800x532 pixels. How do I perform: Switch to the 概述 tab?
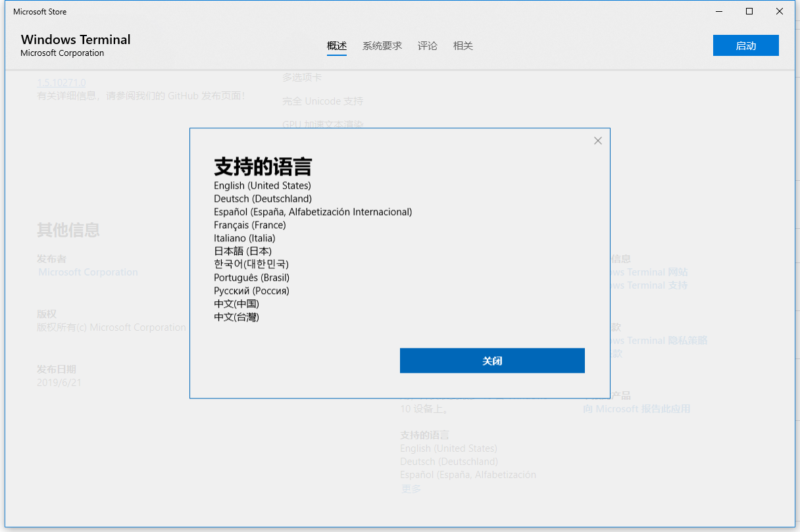pyautogui.click(x=337, y=46)
